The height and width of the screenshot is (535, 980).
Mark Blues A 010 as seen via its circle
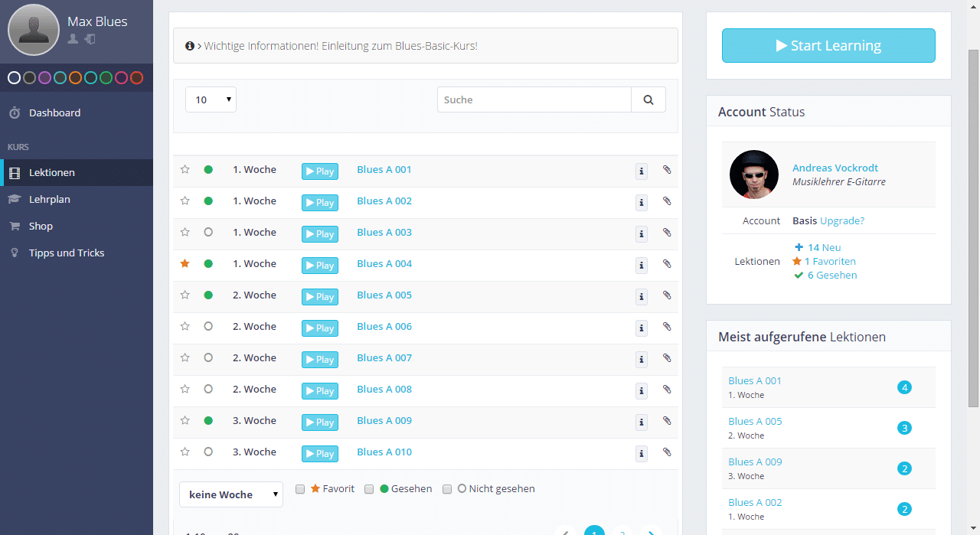coord(208,452)
